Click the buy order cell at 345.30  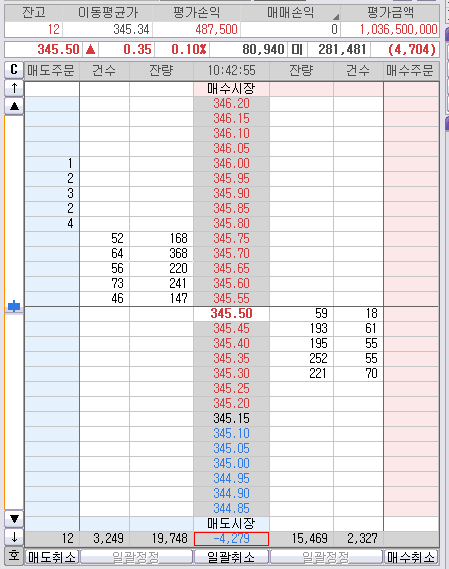[411, 373]
